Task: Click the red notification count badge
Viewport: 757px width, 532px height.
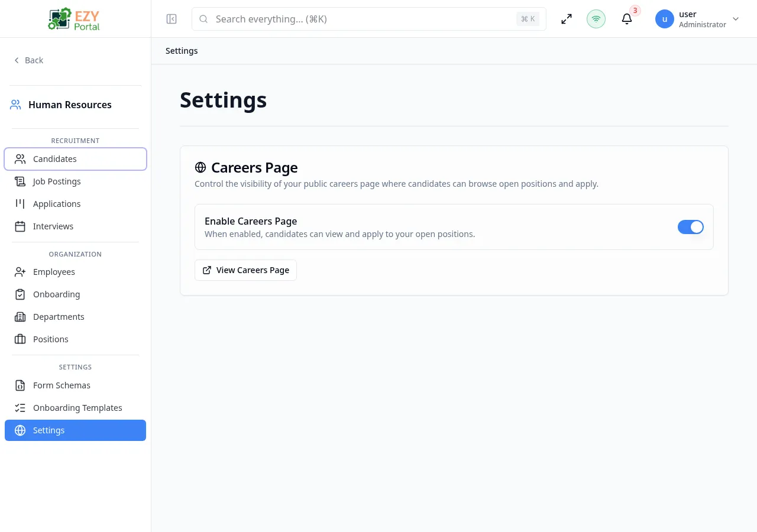Action: click(x=635, y=11)
